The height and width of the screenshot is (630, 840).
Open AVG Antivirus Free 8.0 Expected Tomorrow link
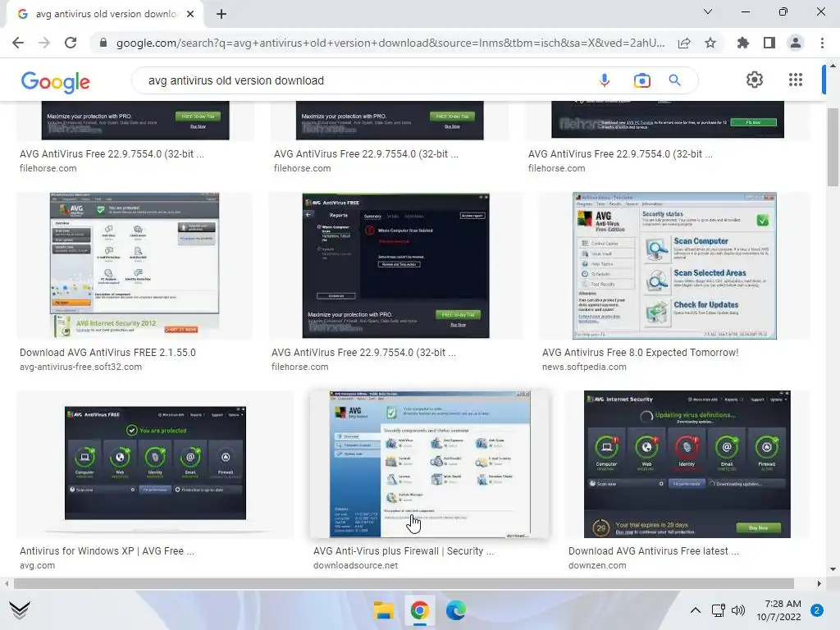point(640,353)
